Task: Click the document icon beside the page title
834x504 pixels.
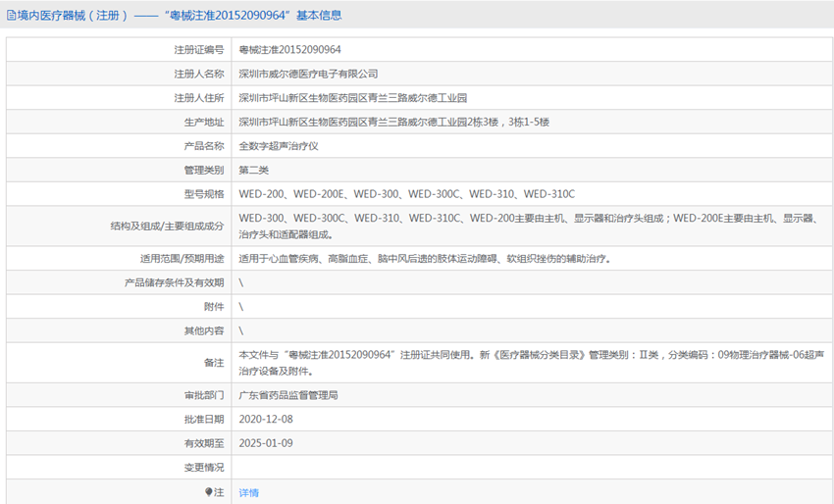Action: (11, 16)
